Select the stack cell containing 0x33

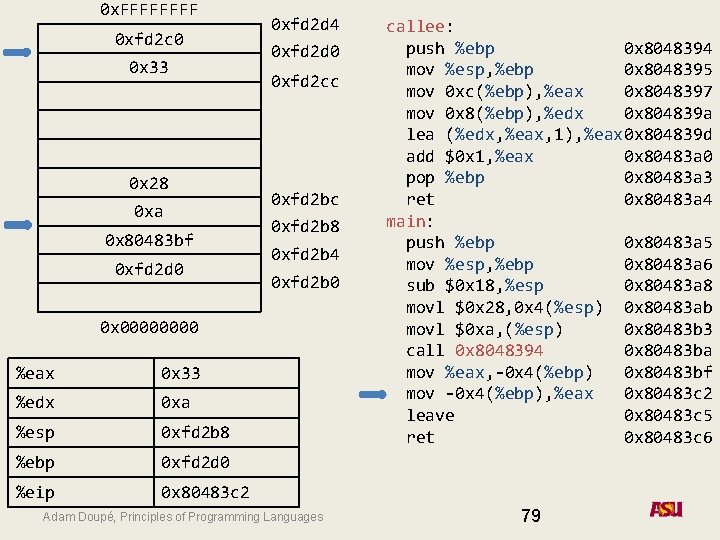[149, 68]
